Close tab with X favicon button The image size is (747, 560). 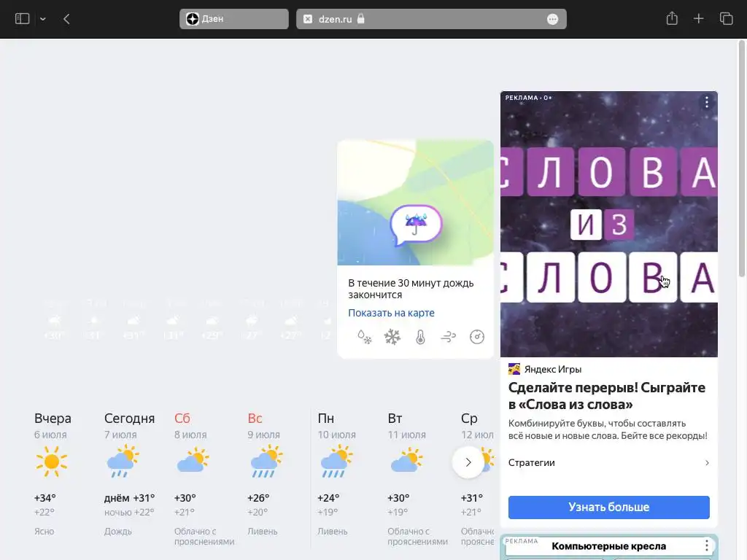(x=308, y=19)
